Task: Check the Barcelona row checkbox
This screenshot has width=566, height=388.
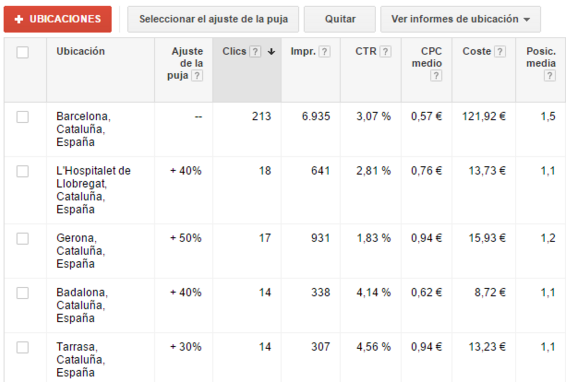Action: 23,117
